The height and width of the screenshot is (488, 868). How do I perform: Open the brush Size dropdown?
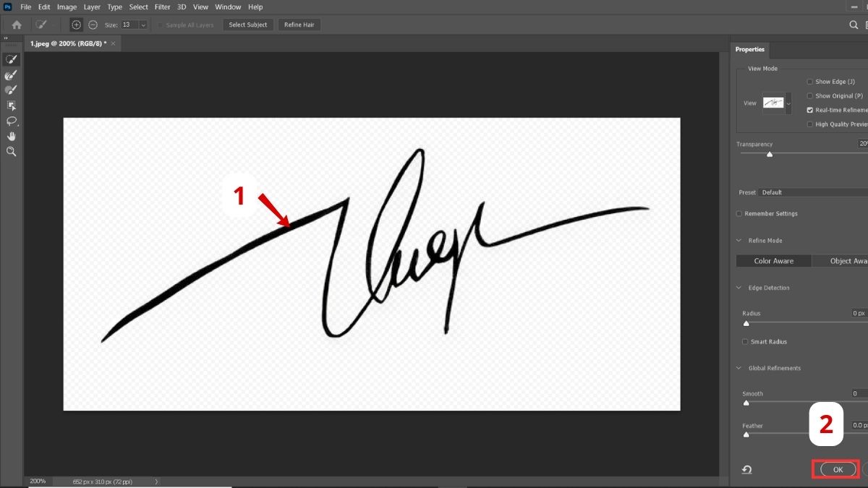(x=142, y=24)
